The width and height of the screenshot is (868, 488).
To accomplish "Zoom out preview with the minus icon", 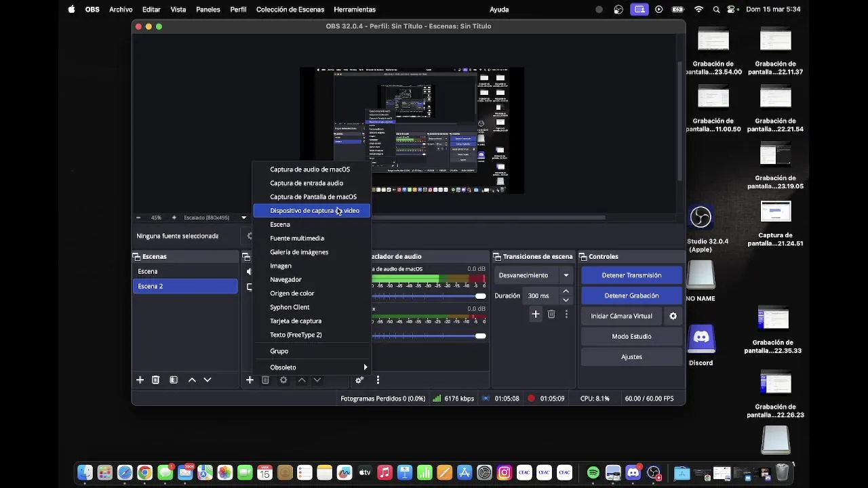I will 138,218.
